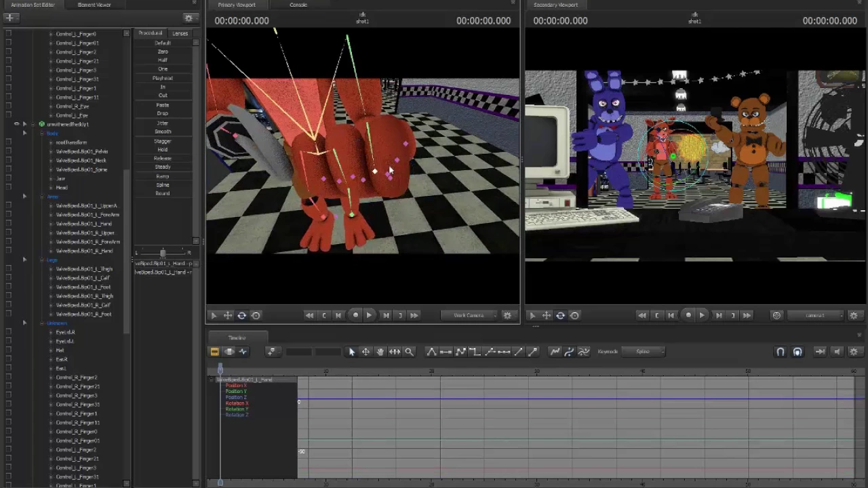Select the Scale/stretch tool in timeline toolbar

(394, 352)
